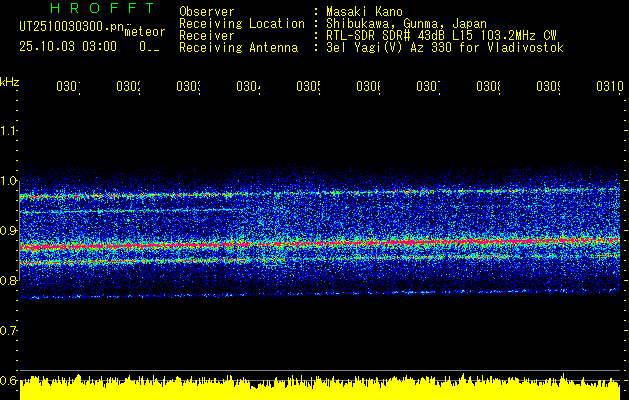
Task: Click the 0304 time marker
Action: [x=248, y=86]
